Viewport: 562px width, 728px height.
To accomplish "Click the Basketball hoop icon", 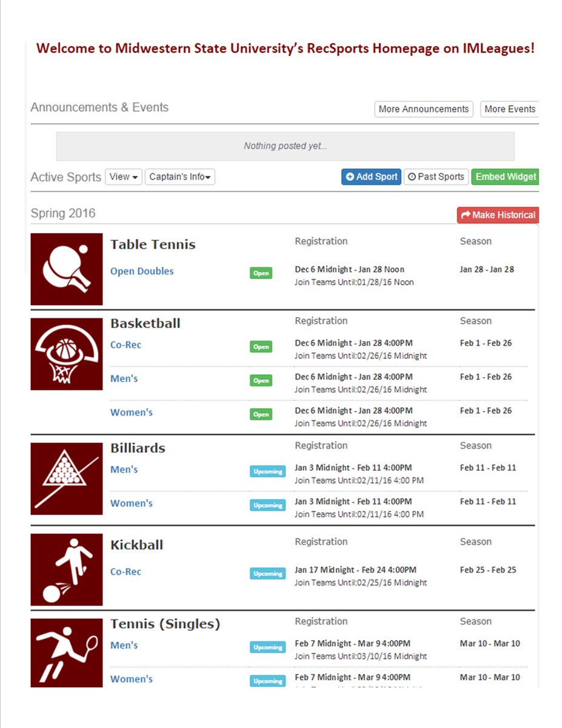I will pyautogui.click(x=67, y=354).
